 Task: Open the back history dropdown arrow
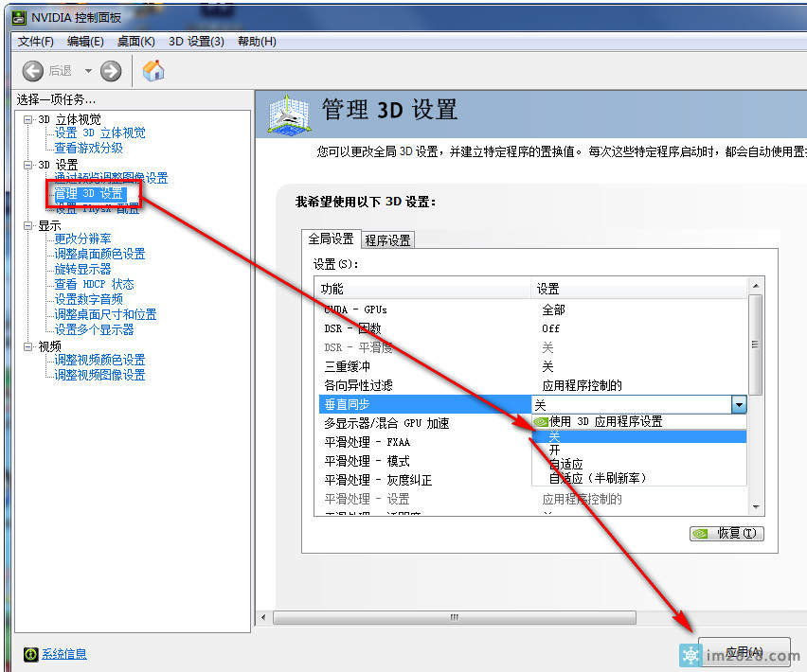coord(88,71)
